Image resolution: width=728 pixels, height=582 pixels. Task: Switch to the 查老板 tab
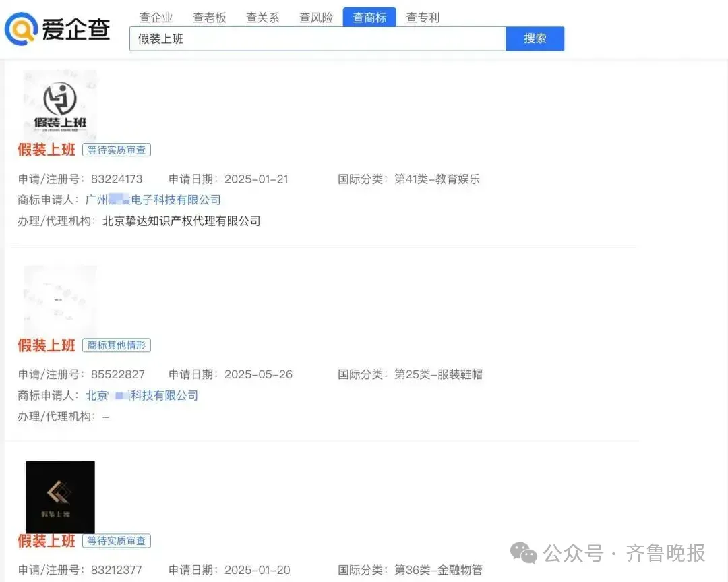210,18
